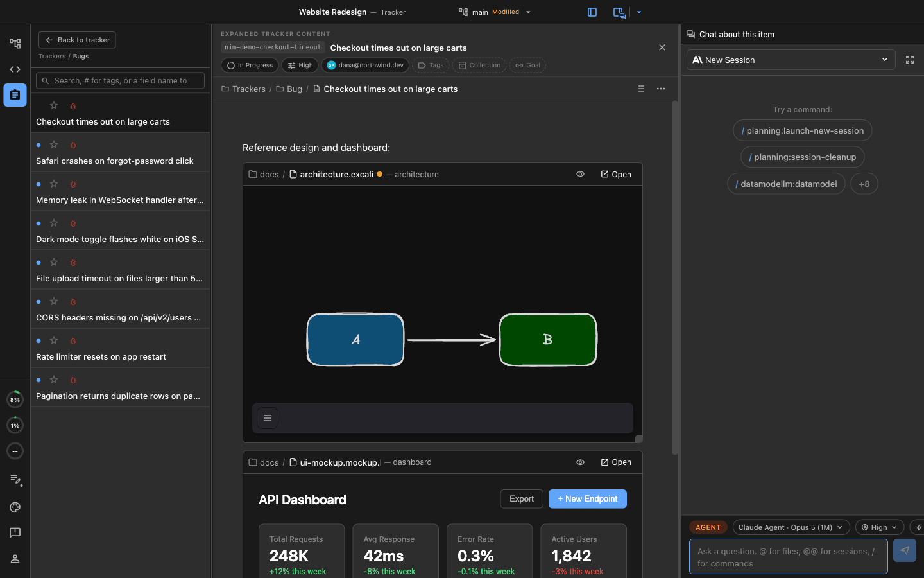
Task: Expand chat panel to fullscreen
Action: 910,60
